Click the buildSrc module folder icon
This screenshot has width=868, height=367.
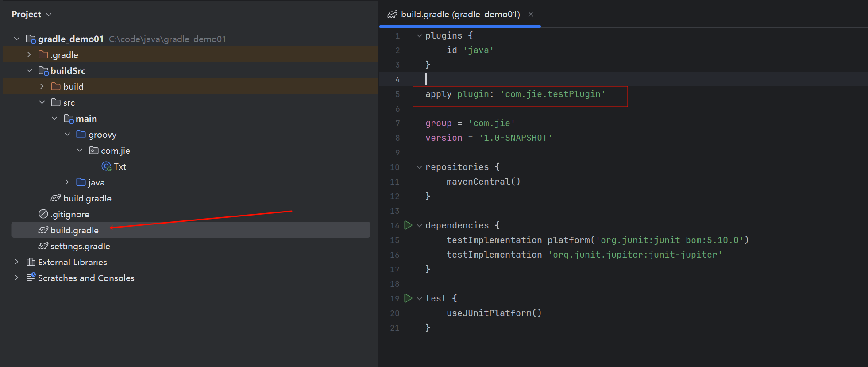43,71
